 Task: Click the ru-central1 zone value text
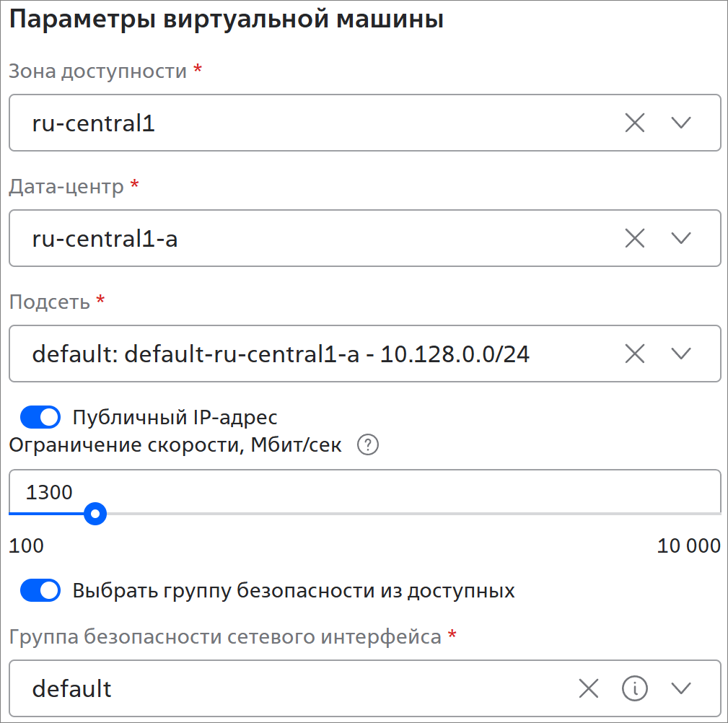pos(94,123)
